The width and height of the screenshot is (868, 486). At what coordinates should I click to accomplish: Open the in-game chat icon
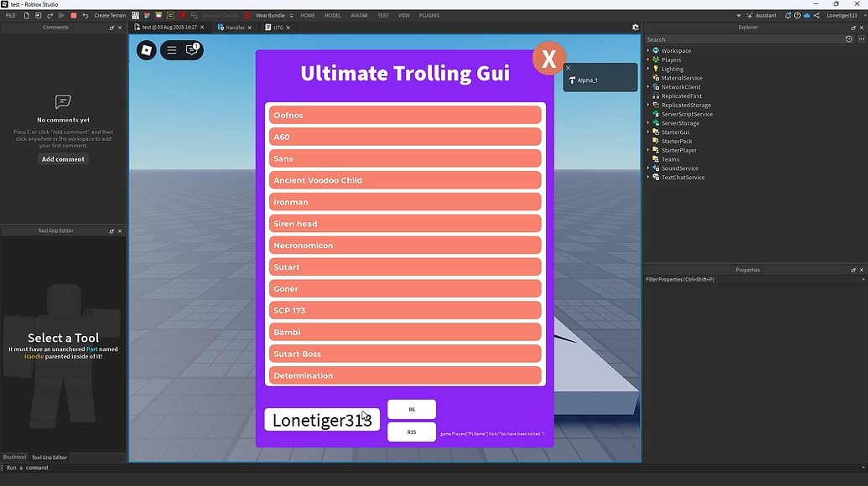[192, 50]
